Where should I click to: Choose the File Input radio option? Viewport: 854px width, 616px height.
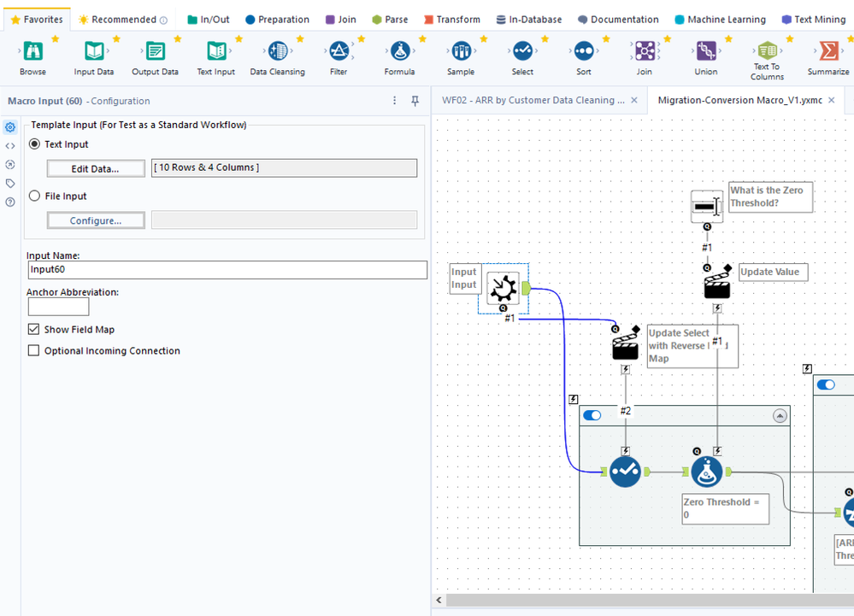pos(35,196)
